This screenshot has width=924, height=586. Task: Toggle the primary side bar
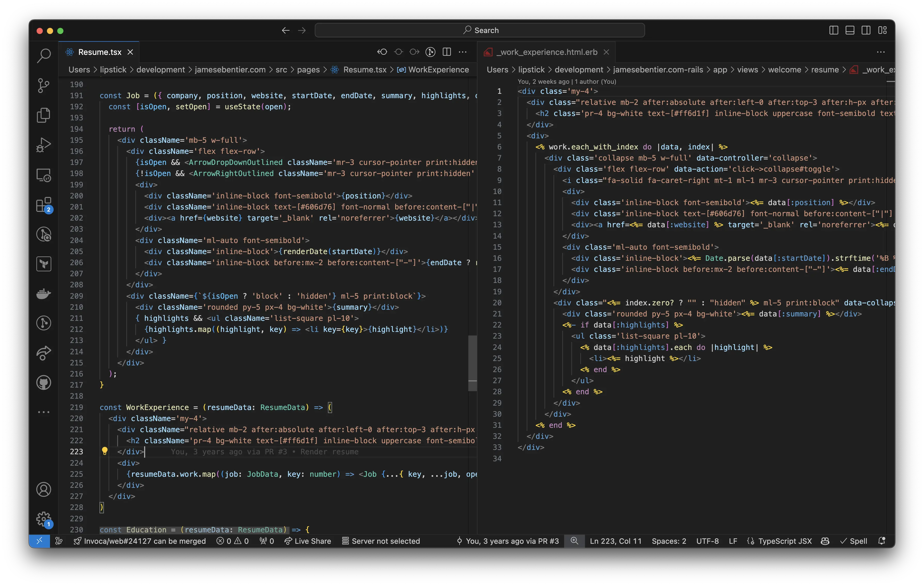point(834,30)
